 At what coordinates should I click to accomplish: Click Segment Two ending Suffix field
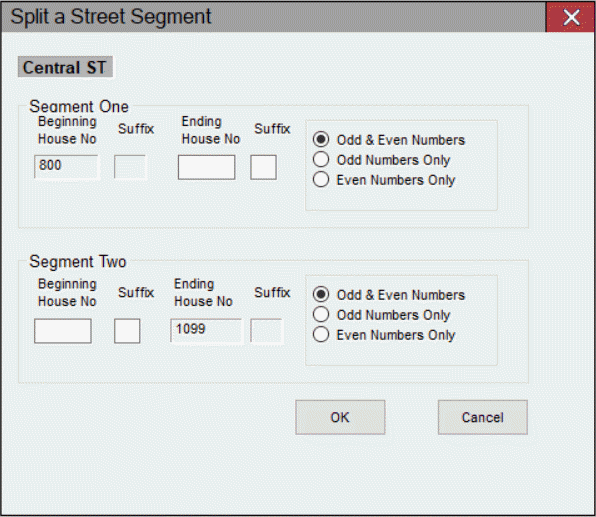point(266,331)
